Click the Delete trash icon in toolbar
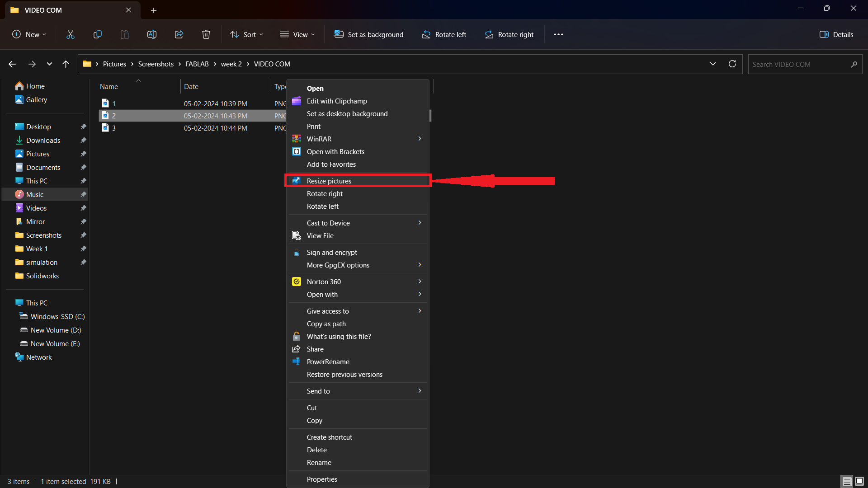 coord(206,34)
